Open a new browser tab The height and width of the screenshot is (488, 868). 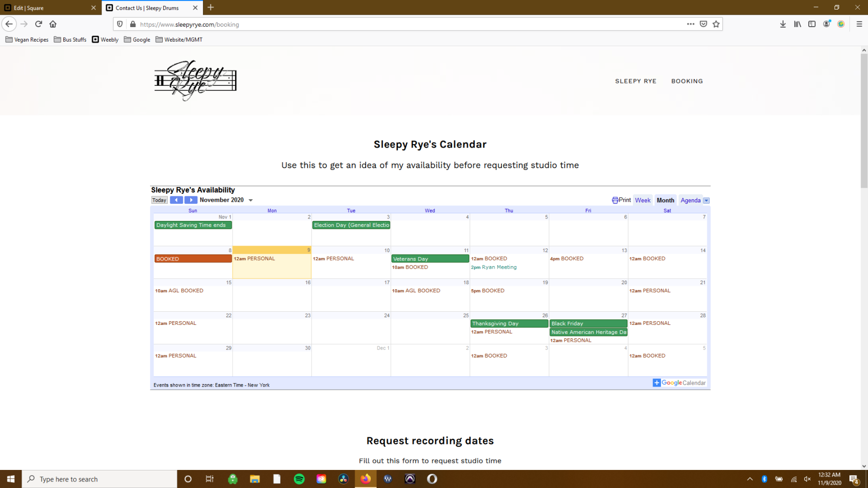pyautogui.click(x=210, y=8)
